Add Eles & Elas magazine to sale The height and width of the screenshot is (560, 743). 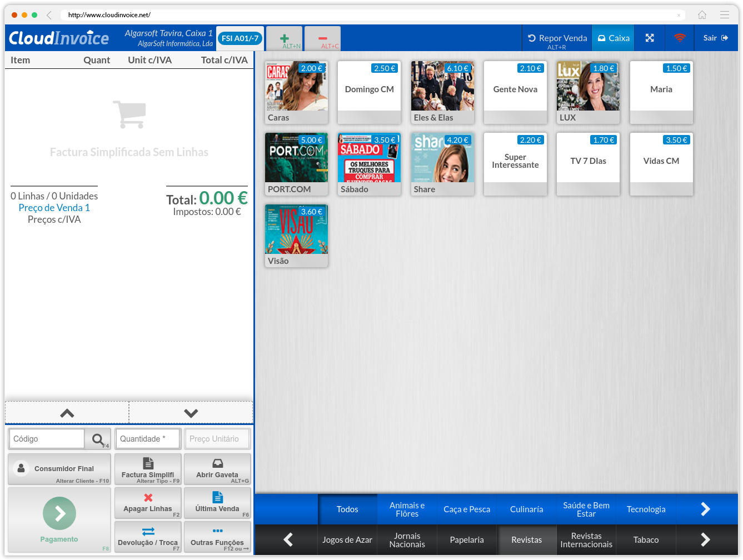click(x=442, y=92)
